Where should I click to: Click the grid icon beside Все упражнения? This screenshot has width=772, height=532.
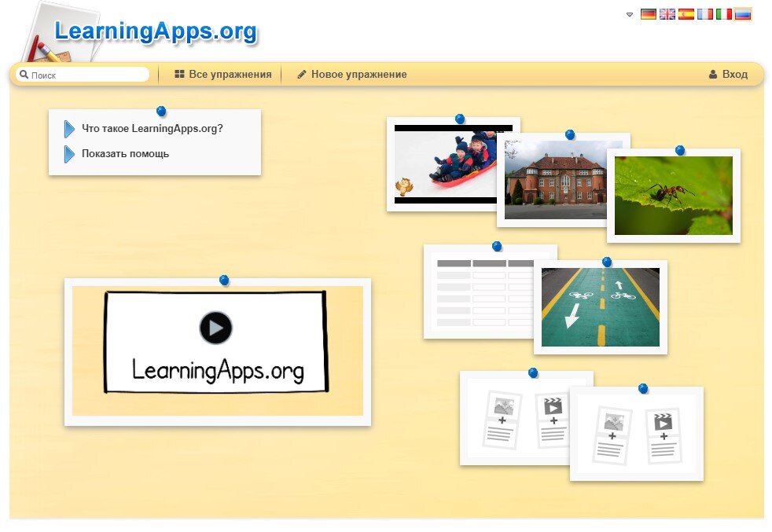tap(179, 75)
